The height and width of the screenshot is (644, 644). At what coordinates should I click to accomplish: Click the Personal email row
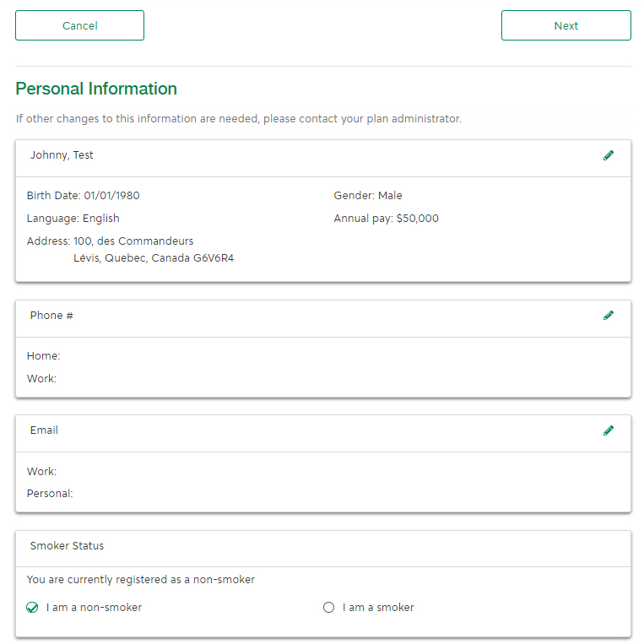pyautogui.click(x=50, y=494)
